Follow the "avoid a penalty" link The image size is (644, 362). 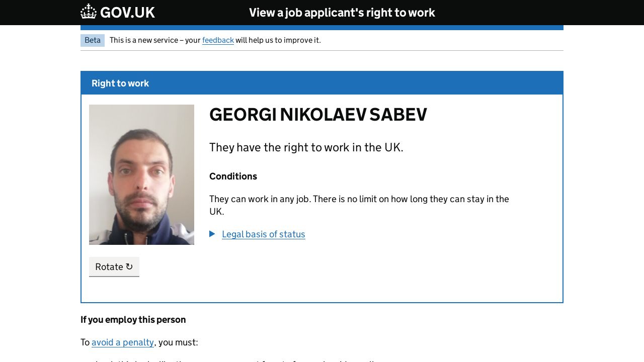[123, 342]
